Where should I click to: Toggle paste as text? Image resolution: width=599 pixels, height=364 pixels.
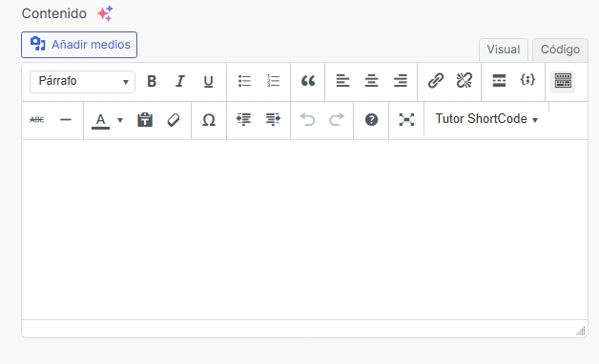[x=145, y=120]
